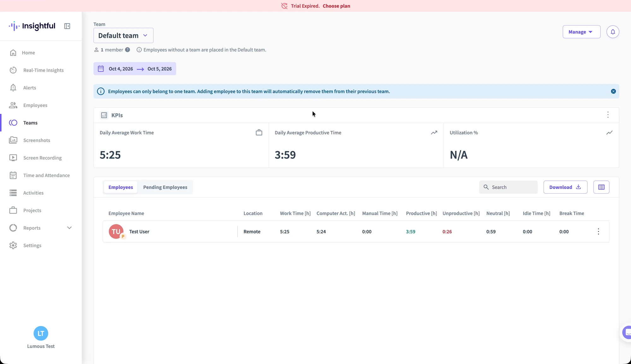Click the TU avatar of Test User
Viewport: 631px width, 364px height.
[116, 232]
